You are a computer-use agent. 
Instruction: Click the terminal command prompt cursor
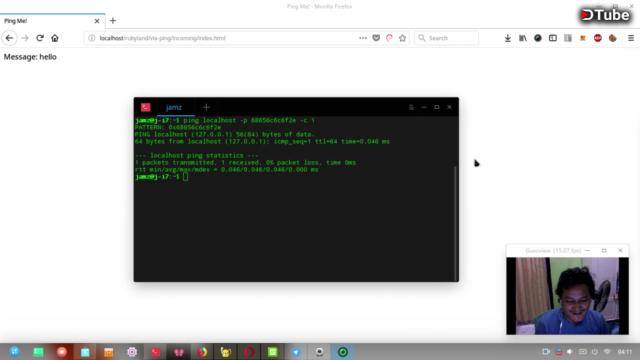point(186,177)
